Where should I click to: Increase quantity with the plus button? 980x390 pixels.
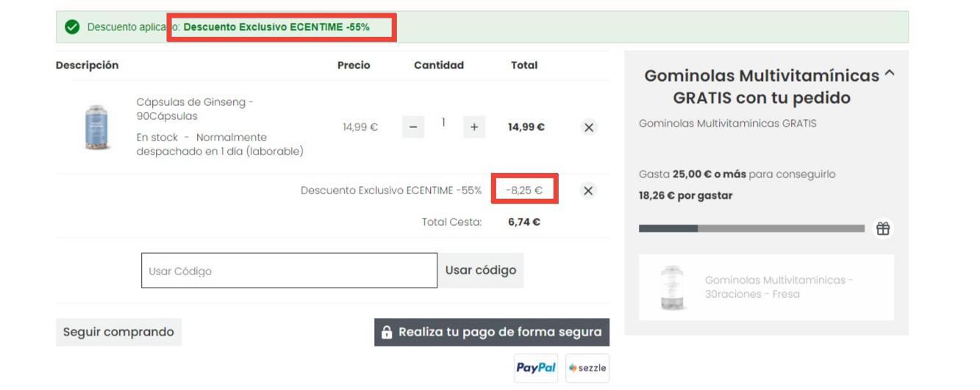(x=474, y=127)
